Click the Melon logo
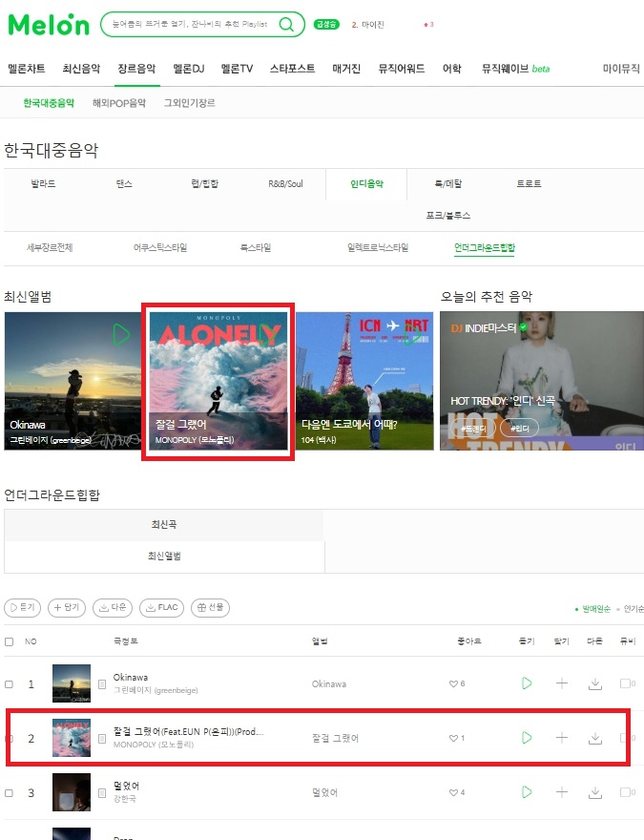The image size is (644, 840). click(49, 25)
